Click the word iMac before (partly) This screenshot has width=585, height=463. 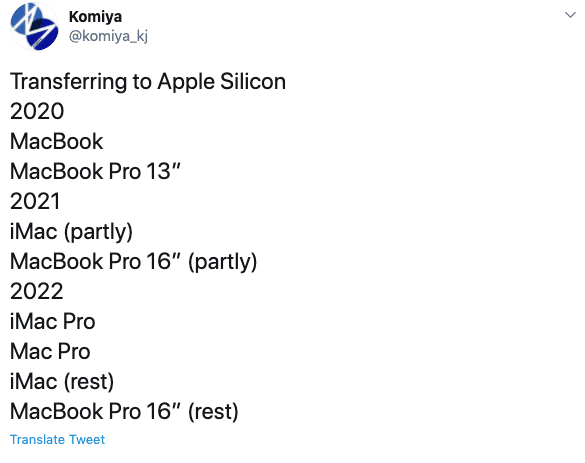[x=34, y=231]
